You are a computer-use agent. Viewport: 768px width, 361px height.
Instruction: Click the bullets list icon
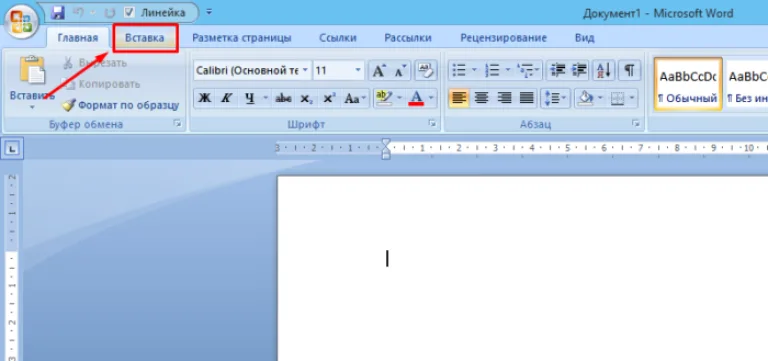tap(459, 71)
